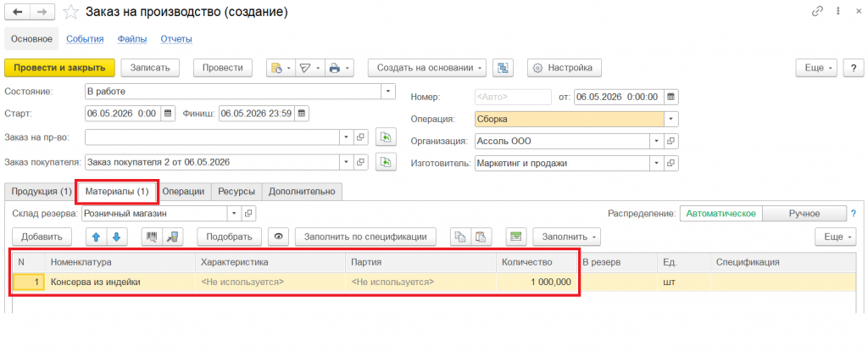This screenshot has height=358, width=868.
Task: Open top toolbar Еще menu
Action: click(817, 68)
